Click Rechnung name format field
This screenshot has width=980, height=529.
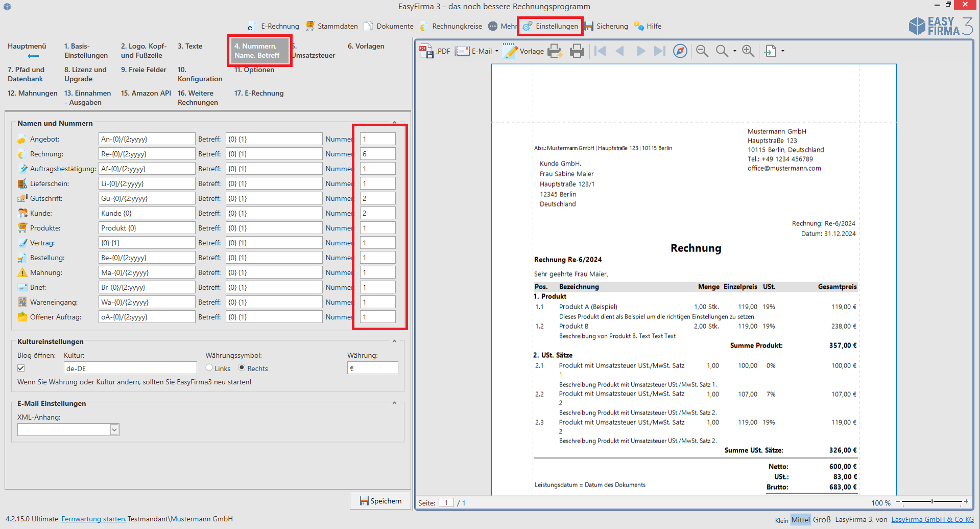tap(147, 154)
